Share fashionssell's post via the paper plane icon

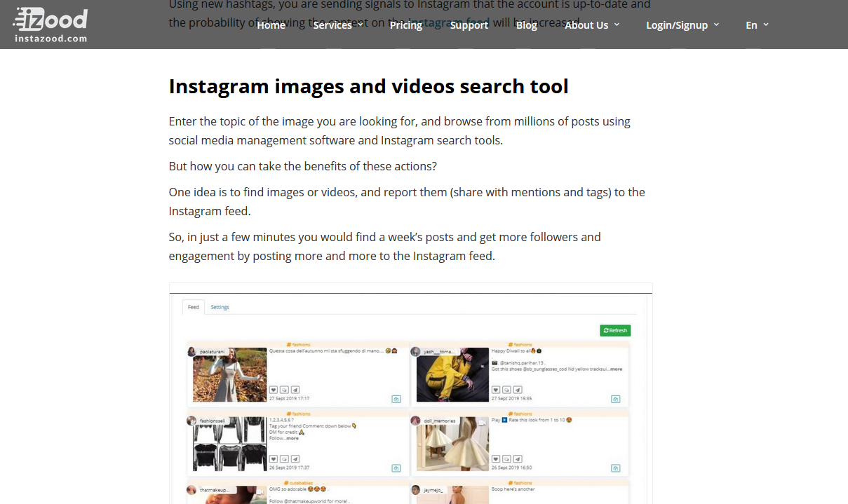pos(294,458)
